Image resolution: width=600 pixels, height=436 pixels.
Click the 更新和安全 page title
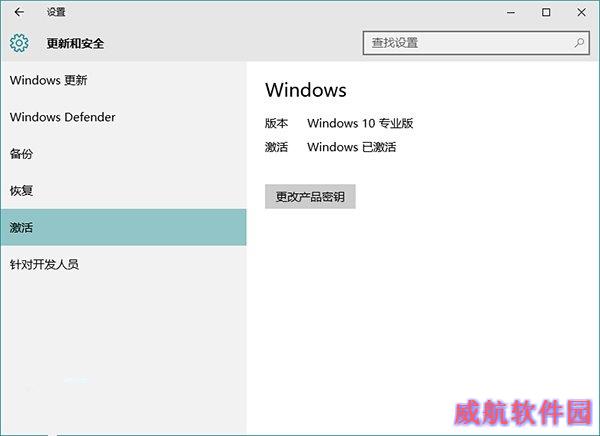[75, 43]
